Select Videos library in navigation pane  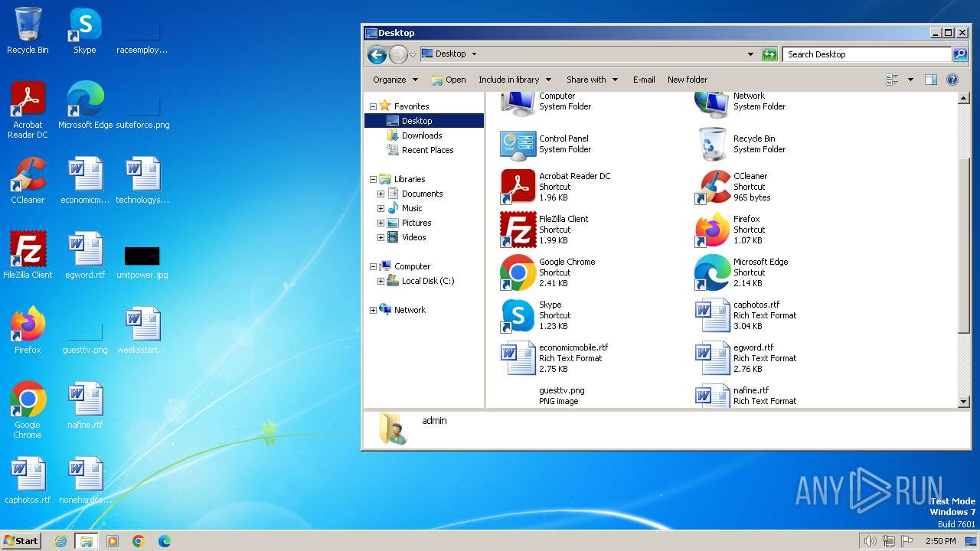pyautogui.click(x=407, y=237)
